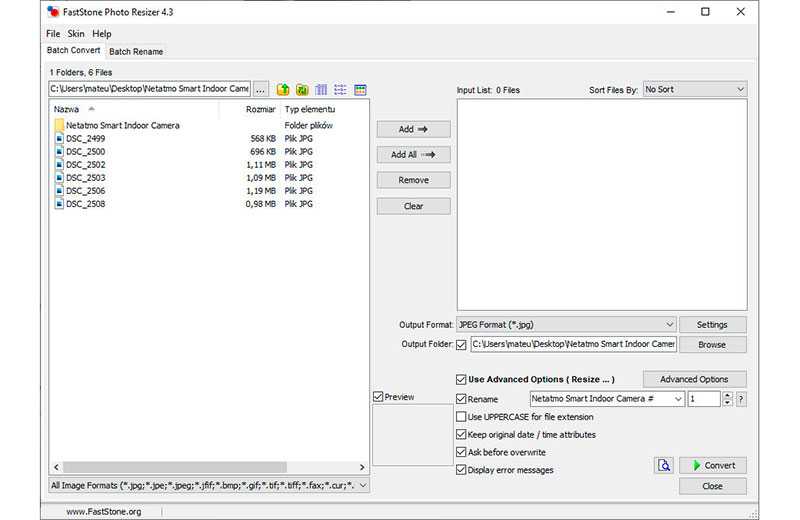The image size is (800, 520).
Task: Toggle Keep original date / time attributes
Action: click(x=461, y=435)
